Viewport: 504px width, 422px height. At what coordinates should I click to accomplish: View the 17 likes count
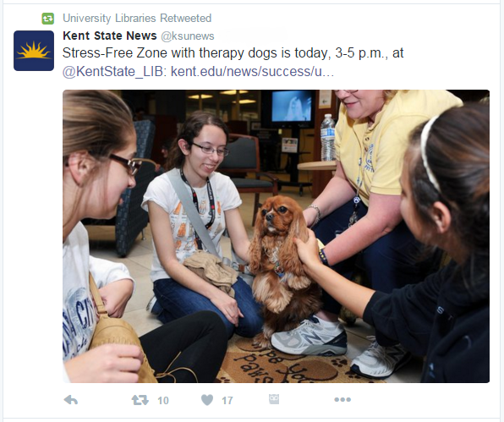(x=227, y=401)
